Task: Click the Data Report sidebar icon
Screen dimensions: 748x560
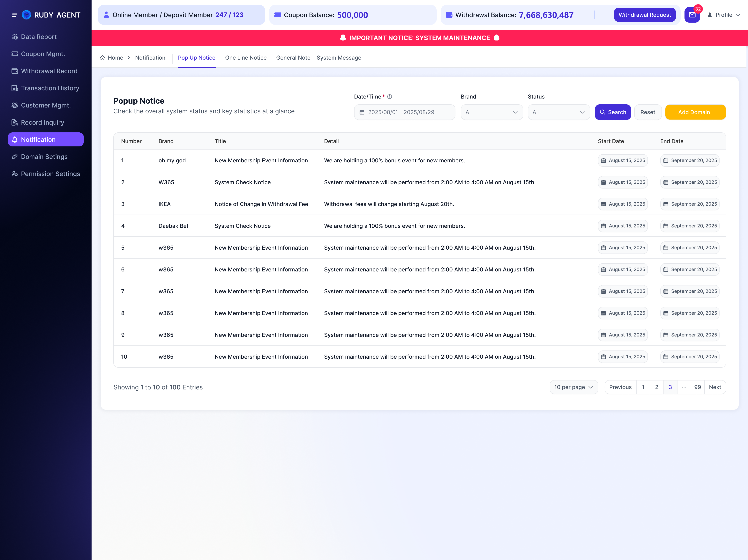Action: coord(15,36)
